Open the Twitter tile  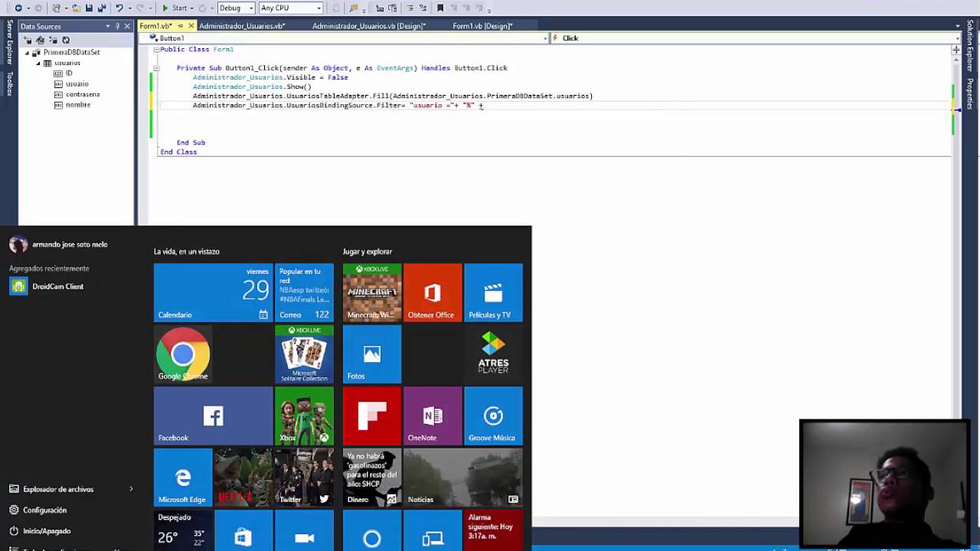click(304, 478)
